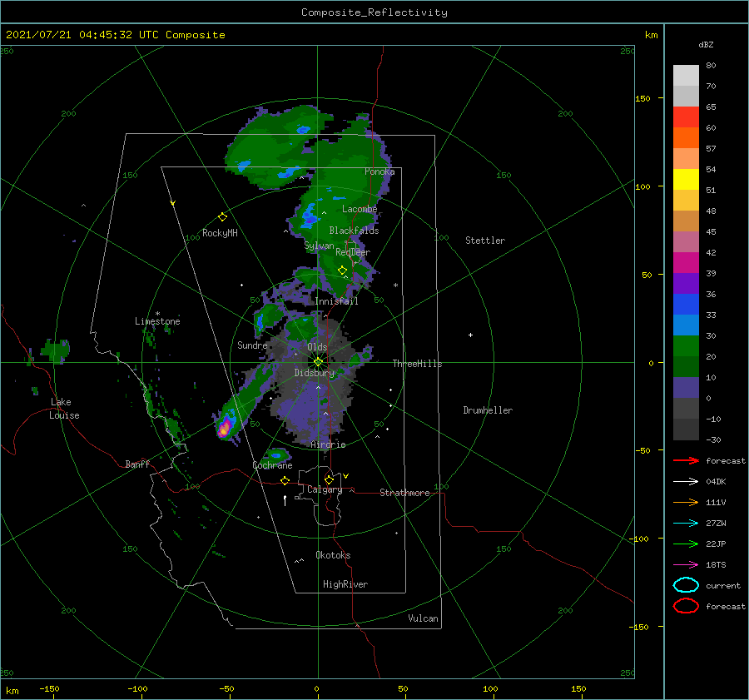Image resolution: width=749 pixels, height=700 pixels.
Task: Click the Stettler label
Action: tap(485, 241)
